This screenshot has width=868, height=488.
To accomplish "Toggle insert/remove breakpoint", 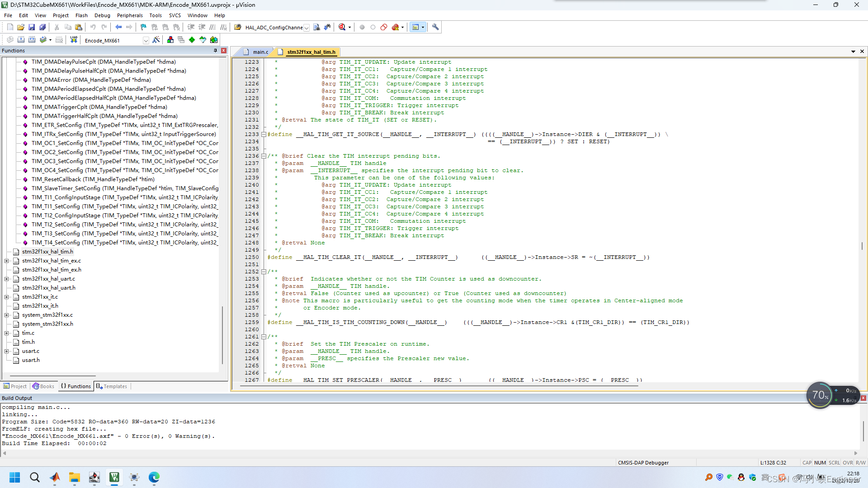I will pyautogui.click(x=362, y=27).
